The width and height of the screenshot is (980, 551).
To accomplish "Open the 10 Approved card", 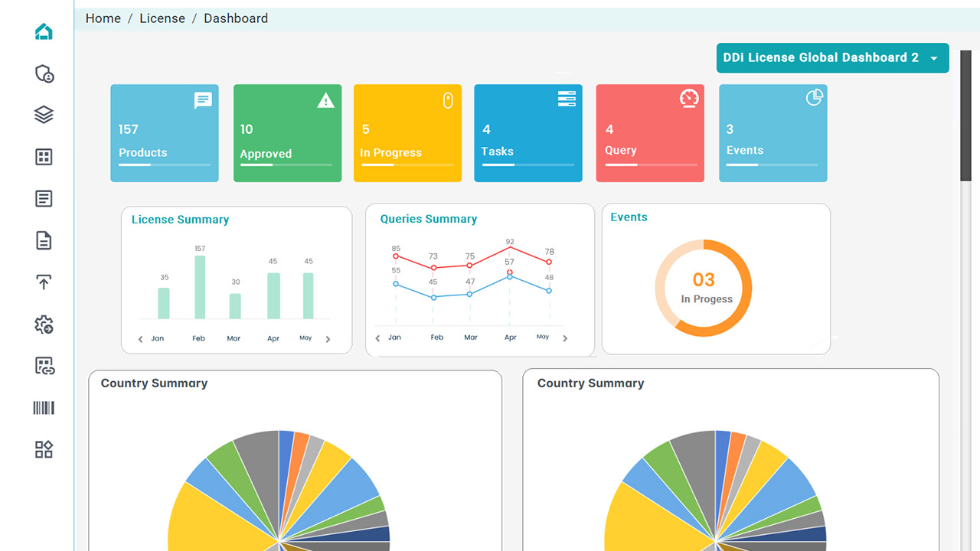I will tap(287, 133).
